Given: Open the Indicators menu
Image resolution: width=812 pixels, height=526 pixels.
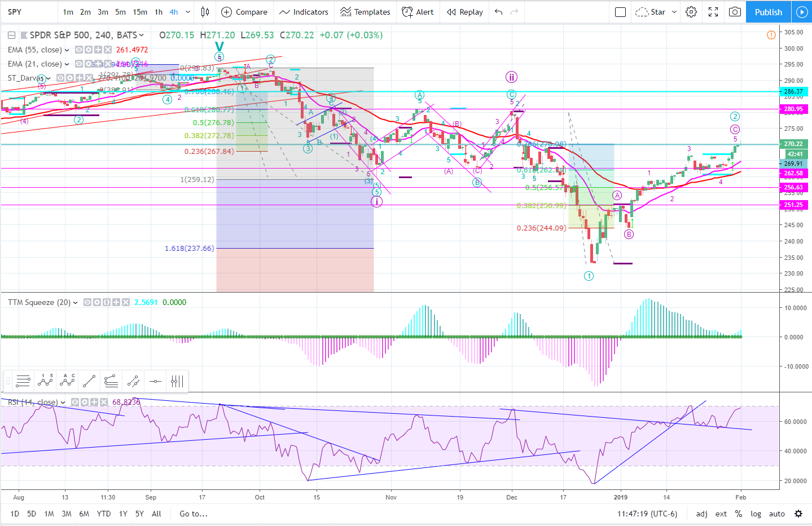Looking at the screenshot, I should tap(304, 12).
